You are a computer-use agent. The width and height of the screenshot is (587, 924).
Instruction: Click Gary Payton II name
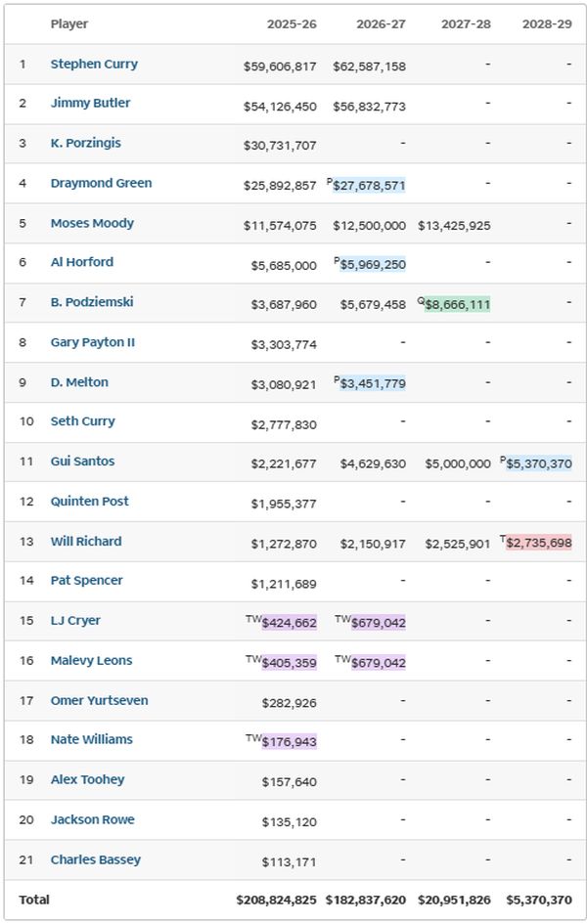[93, 342]
